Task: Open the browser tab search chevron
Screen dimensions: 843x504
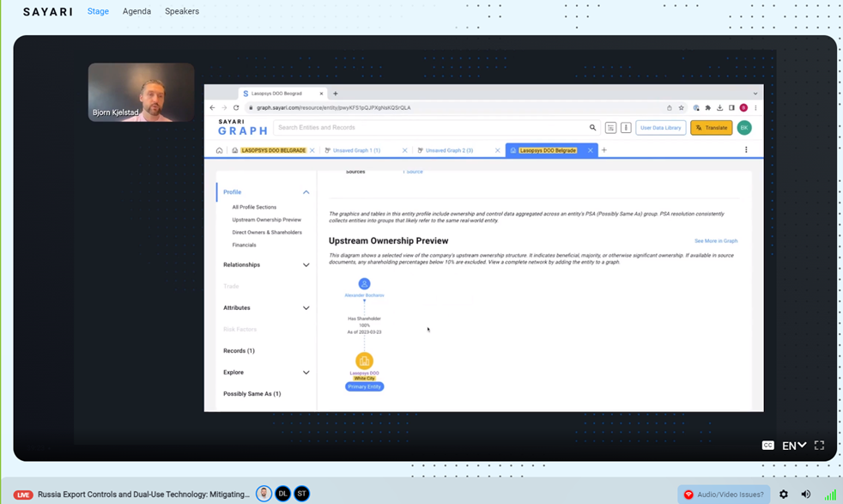Action: coord(755,94)
